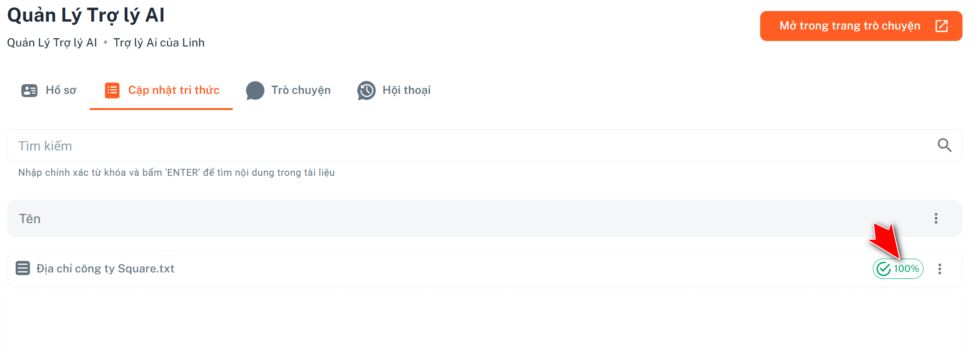Click the Trợ lý Ai của Linh breadcrumb
The width and height of the screenshot is (980, 352).
point(159,43)
